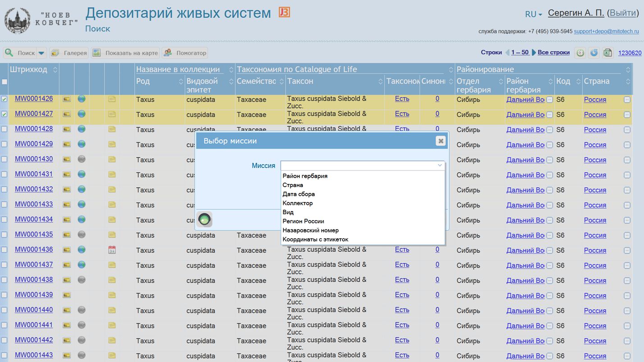The height and width of the screenshot is (362, 644).
Task: Sort by the Семейство column arrows
Action: [x=282, y=82]
